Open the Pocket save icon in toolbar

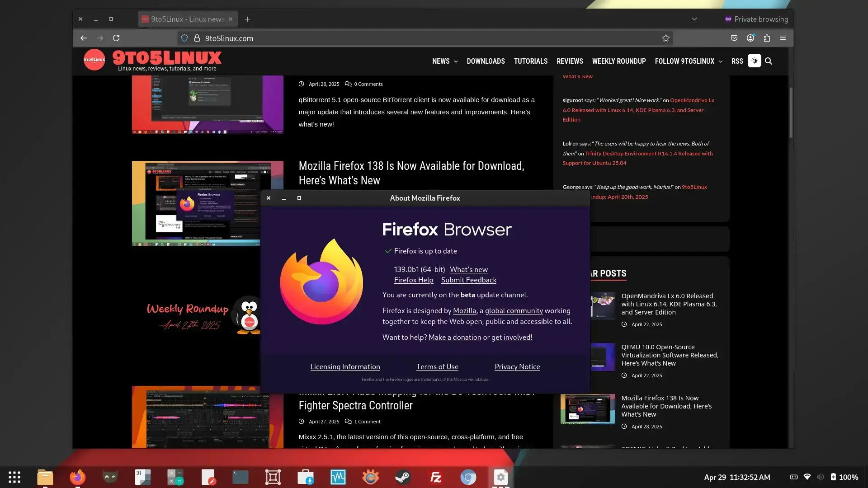(734, 38)
